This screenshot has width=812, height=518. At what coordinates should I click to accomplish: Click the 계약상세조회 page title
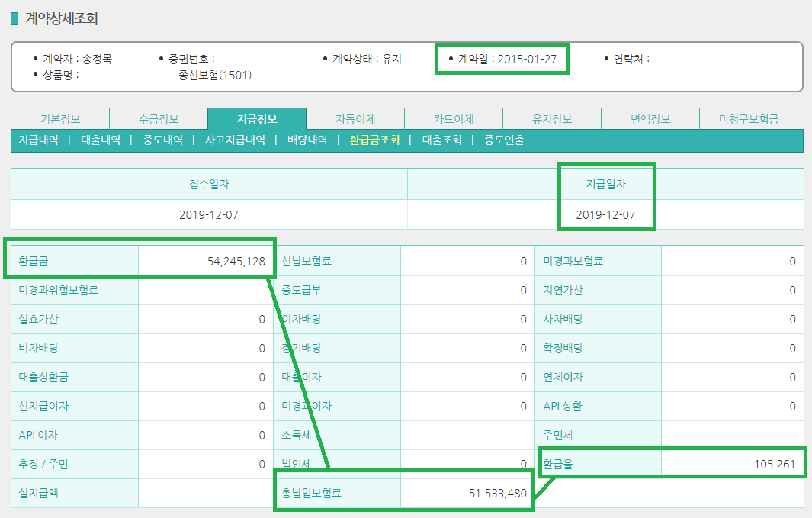point(62,18)
